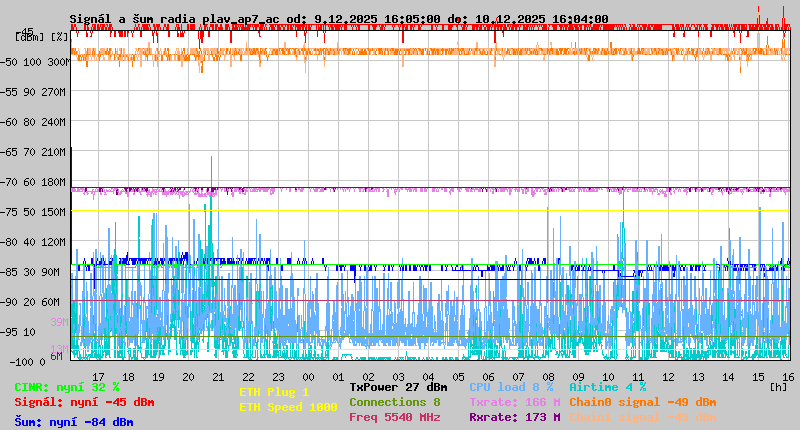Image resolution: width=800 pixels, height=430 pixels.
Task: Click the Connections 8 legend entry
Action: click(394, 402)
